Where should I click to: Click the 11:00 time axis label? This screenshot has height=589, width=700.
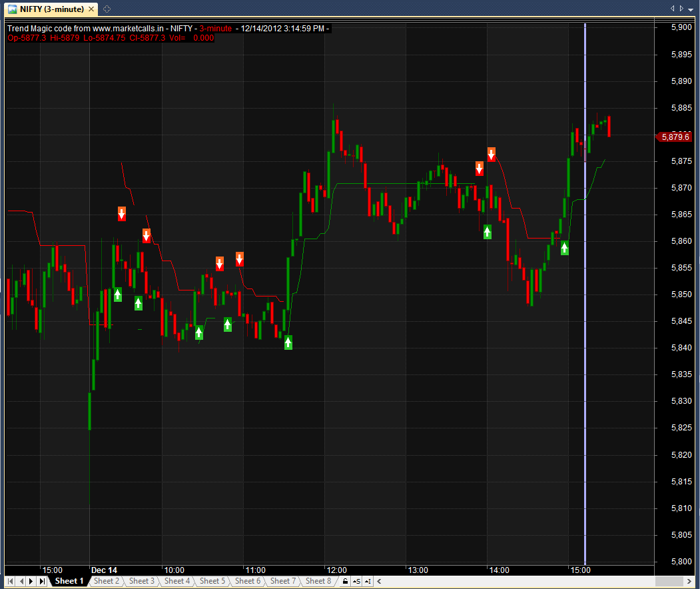(x=255, y=570)
